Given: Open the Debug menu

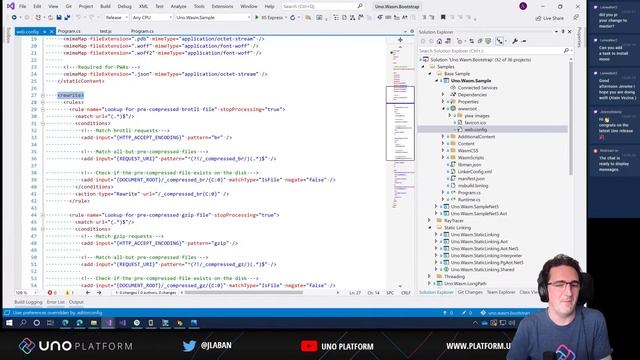Looking at the screenshot, I should click(x=124, y=7).
